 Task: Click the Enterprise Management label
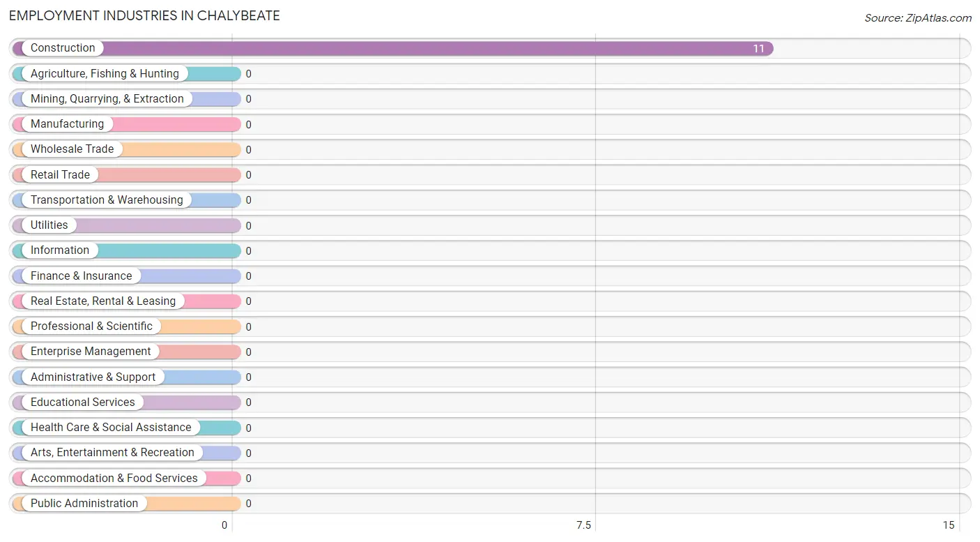click(x=91, y=351)
